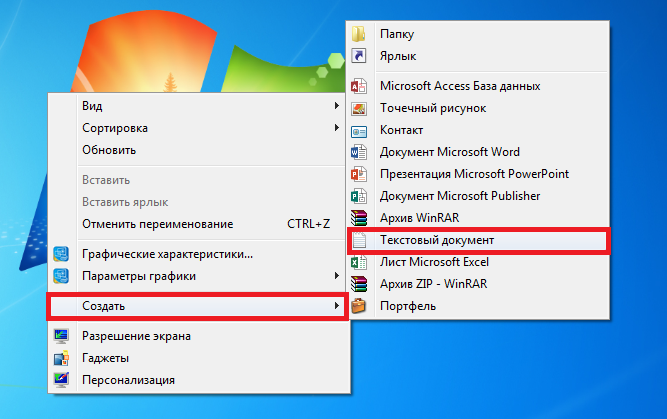
Task: Select the Вставить ярлык entry
Action: tap(198, 202)
